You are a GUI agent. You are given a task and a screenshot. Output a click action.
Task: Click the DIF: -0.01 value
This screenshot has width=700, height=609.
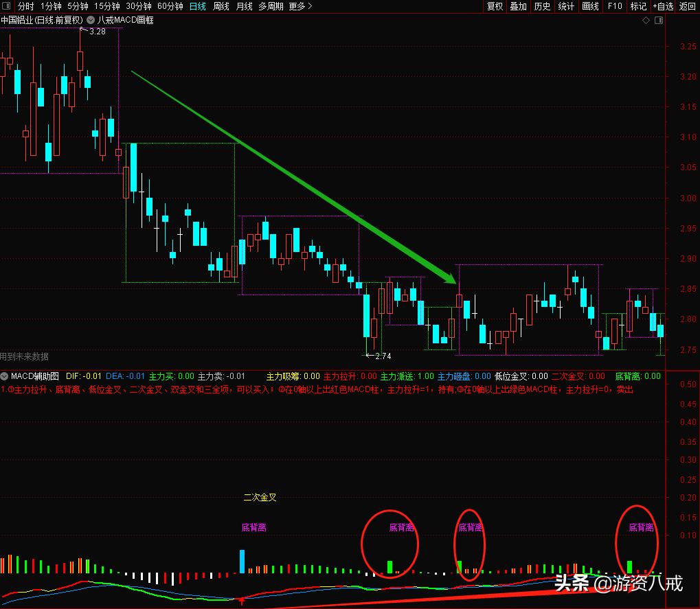pyautogui.click(x=84, y=376)
